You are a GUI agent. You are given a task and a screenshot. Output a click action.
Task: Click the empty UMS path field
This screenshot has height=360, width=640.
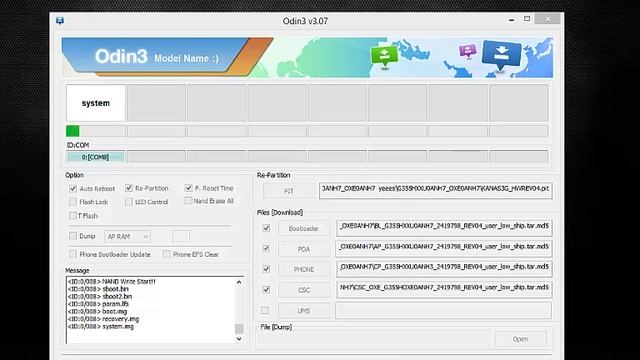pyautogui.click(x=444, y=311)
